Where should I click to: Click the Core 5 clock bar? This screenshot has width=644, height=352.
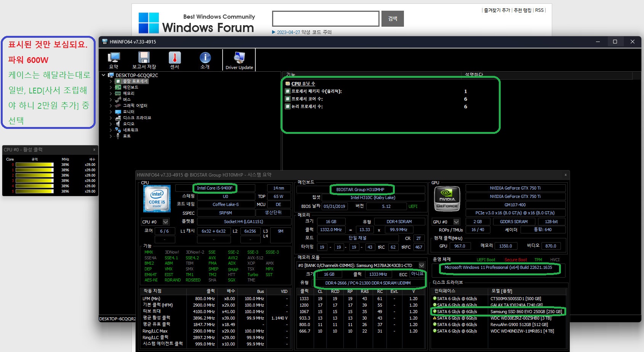35,191
